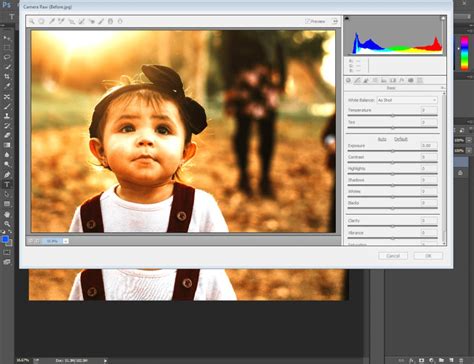
Task: Switch to the Split Toning tab
Action: [x=384, y=80]
